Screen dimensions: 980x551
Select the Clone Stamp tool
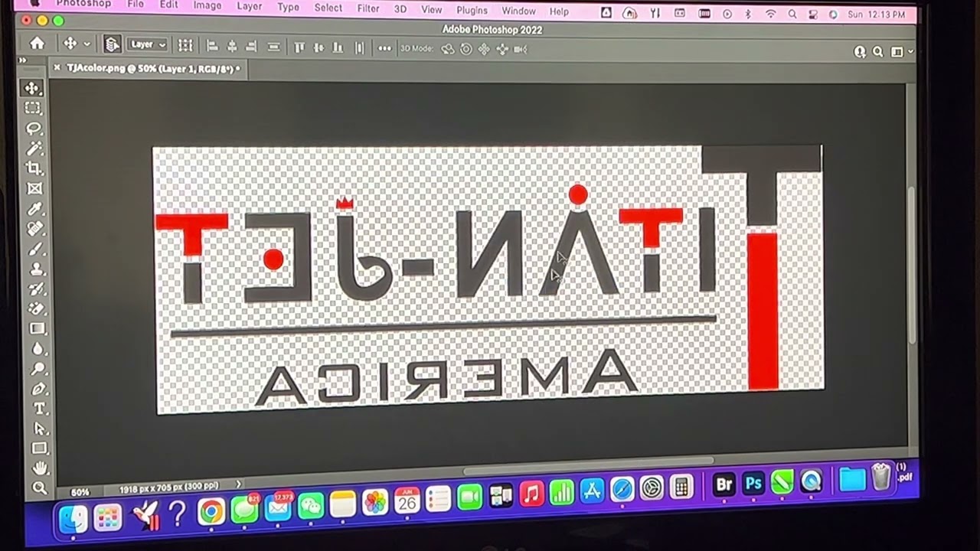pos(36,269)
